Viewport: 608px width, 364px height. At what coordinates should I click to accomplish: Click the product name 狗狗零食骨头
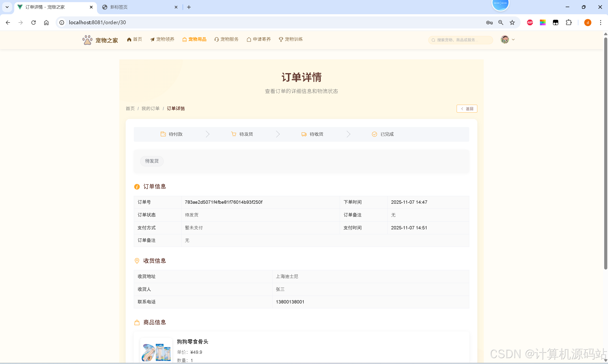(193, 342)
